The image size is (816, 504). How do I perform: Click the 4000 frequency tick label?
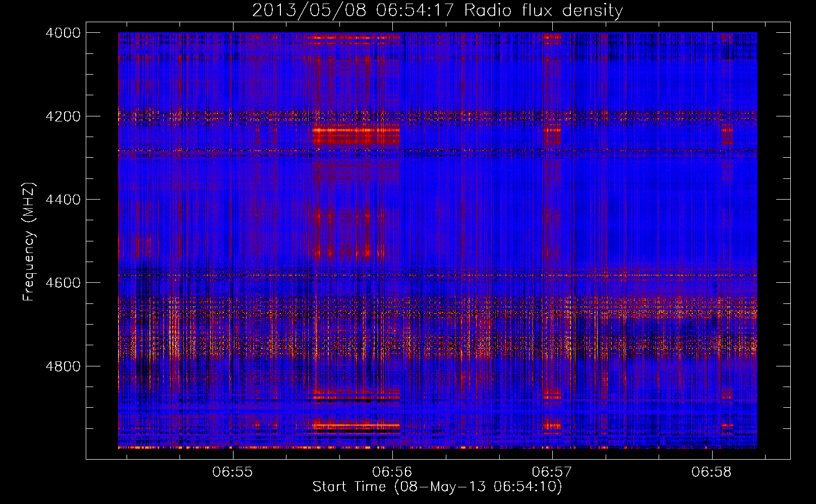tap(63, 33)
